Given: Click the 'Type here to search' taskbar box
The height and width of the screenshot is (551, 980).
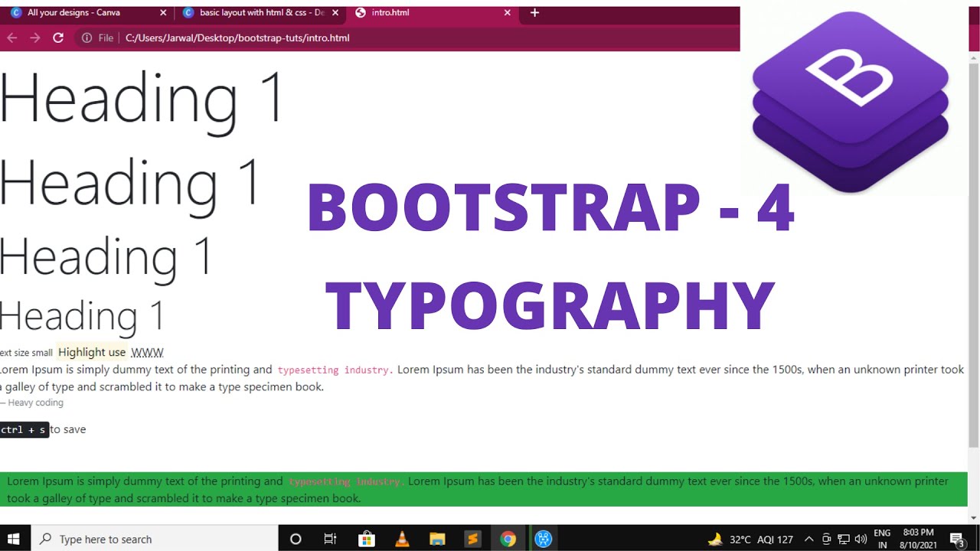Looking at the screenshot, I should (x=154, y=539).
